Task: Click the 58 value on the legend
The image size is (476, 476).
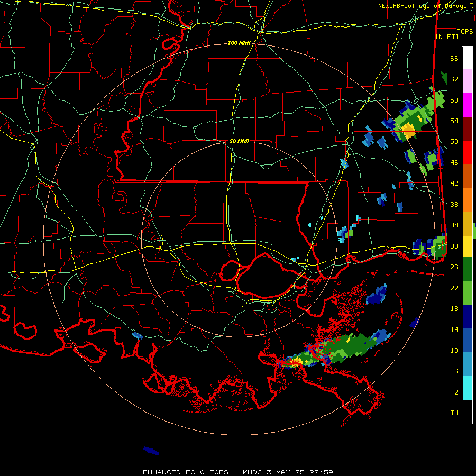Action: click(x=454, y=100)
